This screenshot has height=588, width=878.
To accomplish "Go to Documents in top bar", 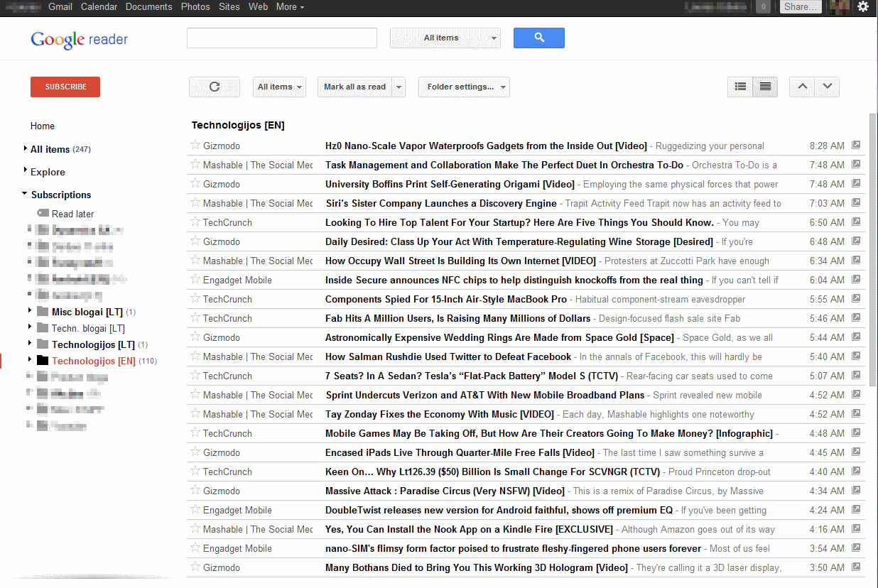I will tap(149, 6).
